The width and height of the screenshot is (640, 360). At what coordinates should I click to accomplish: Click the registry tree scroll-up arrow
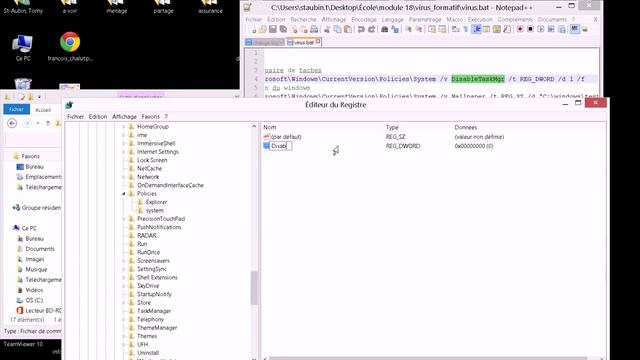(x=254, y=127)
